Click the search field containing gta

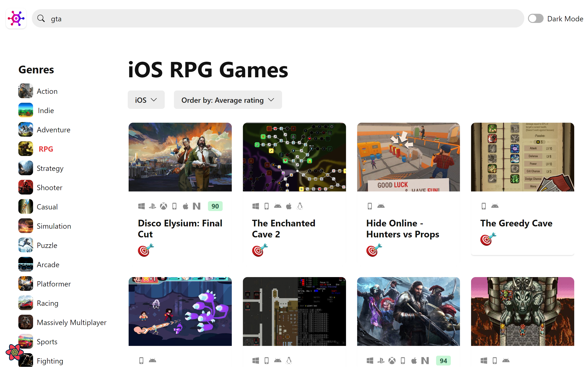[x=278, y=18]
